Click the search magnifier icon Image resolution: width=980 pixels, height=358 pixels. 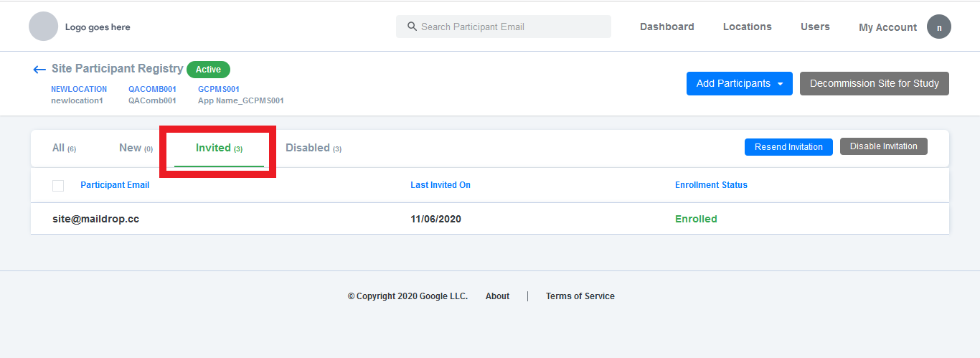(412, 27)
